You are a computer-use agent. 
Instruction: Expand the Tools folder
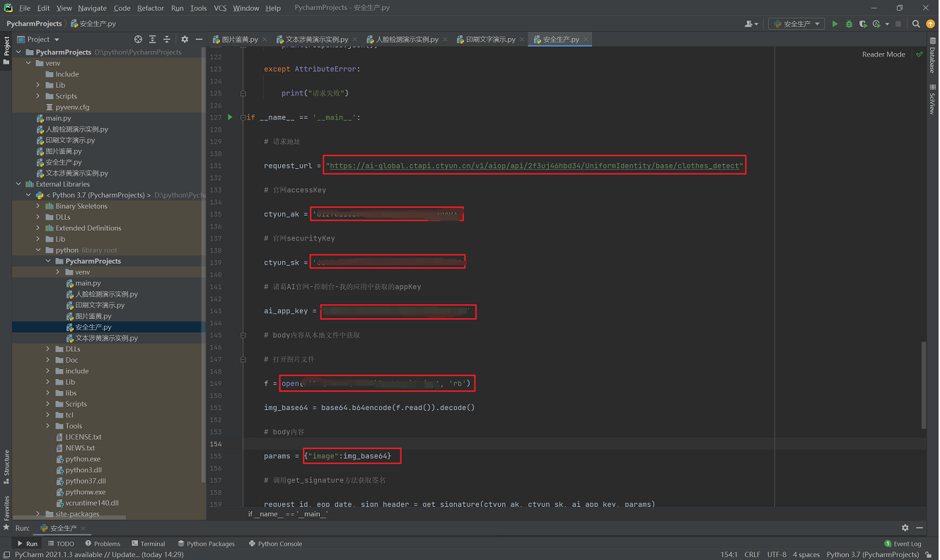tap(48, 426)
